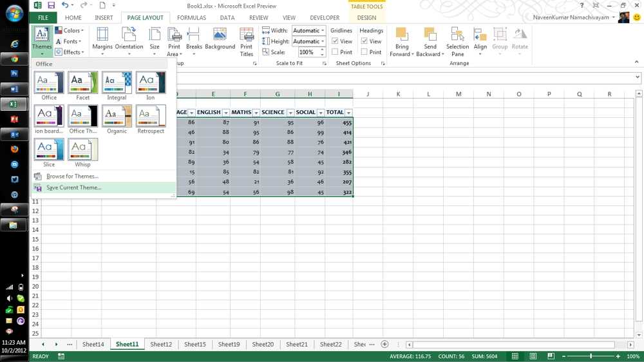This screenshot has width=644, height=362.
Task: Click Browse for Themes option
Action: click(x=72, y=176)
